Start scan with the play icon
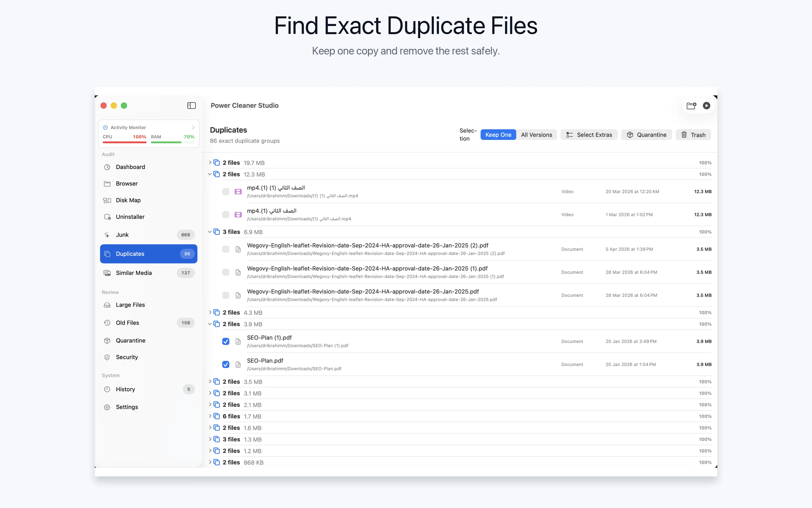Screen dimensions: 812x508 (x=706, y=106)
